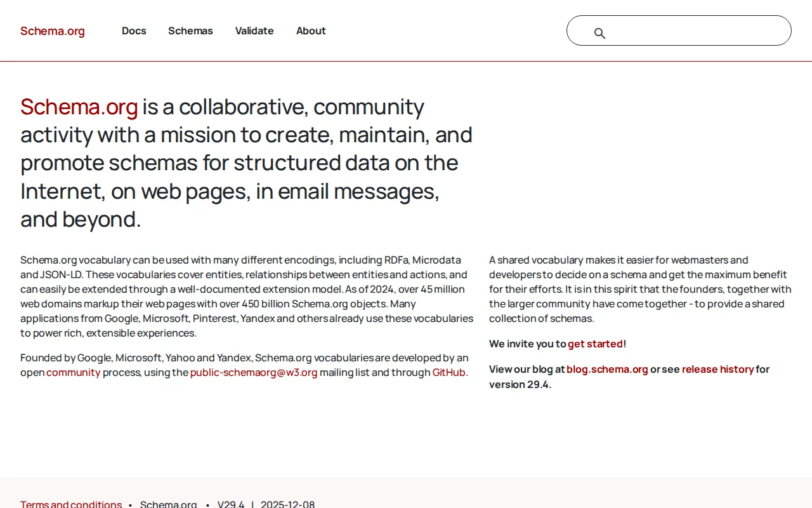This screenshot has width=812, height=508.
Task: Click the 2025-12-08 release date in footer
Action: pyautogui.click(x=288, y=504)
